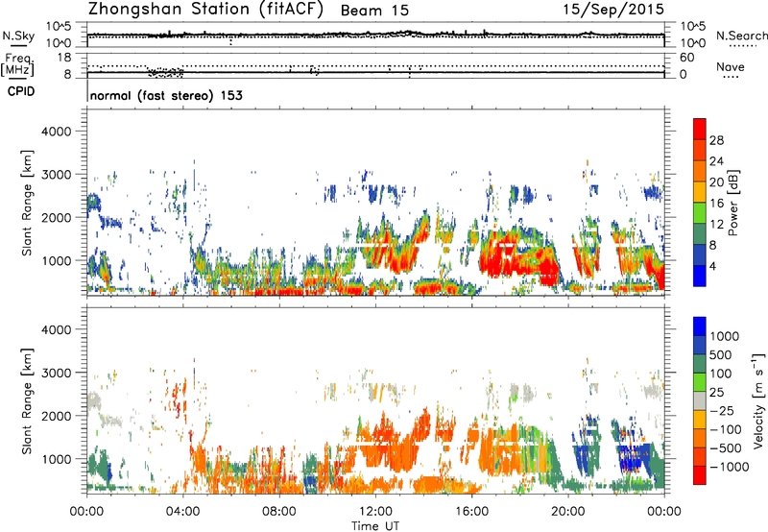Click the "12" label on the power colorbar
The height and width of the screenshot is (532, 768).
pos(716,225)
